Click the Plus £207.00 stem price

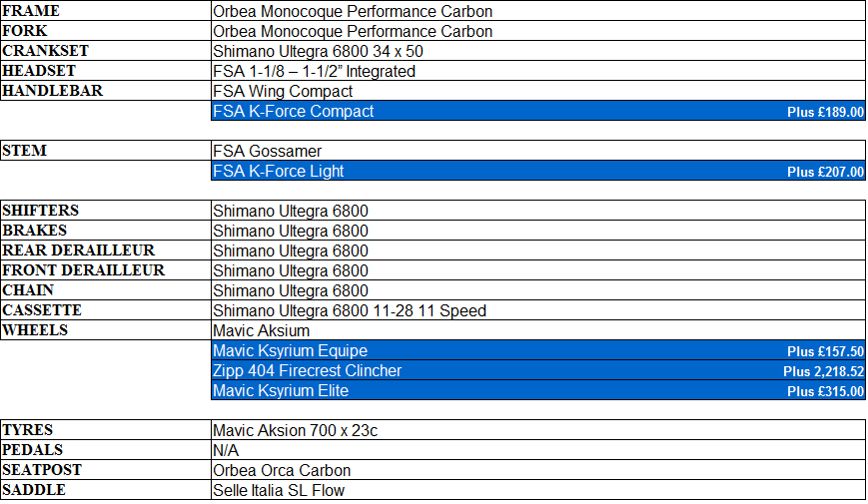[x=825, y=173]
